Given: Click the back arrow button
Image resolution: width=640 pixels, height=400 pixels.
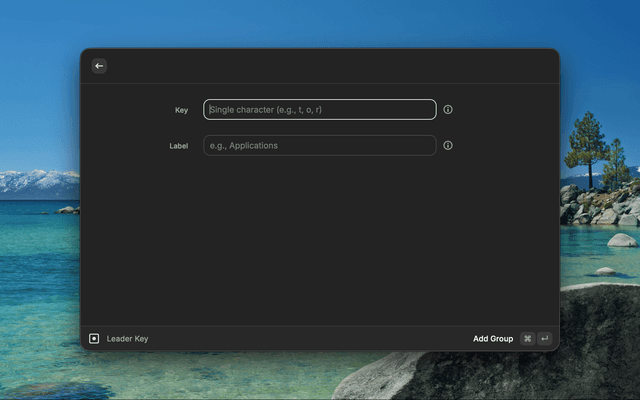Looking at the screenshot, I should pos(99,66).
